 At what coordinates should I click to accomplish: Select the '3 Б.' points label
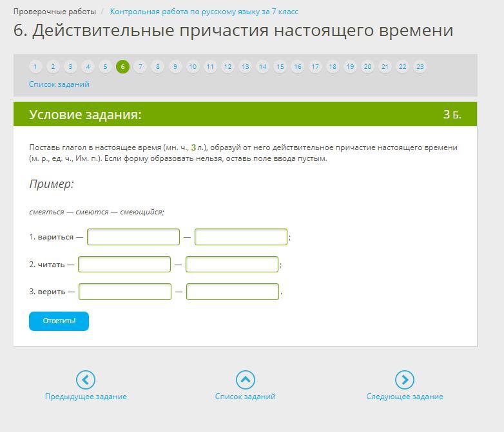pos(452,115)
